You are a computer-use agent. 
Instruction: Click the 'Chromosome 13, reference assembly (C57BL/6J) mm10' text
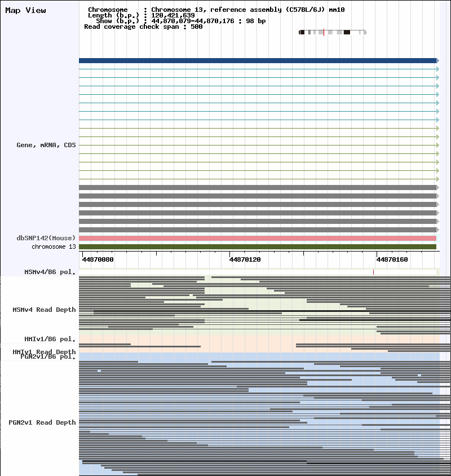248,10
